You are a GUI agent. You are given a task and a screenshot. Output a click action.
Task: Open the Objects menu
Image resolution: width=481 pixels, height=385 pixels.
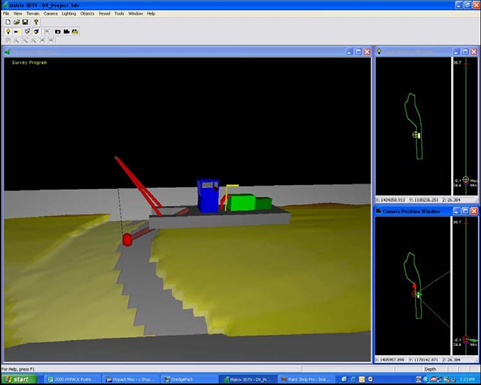[x=87, y=13]
